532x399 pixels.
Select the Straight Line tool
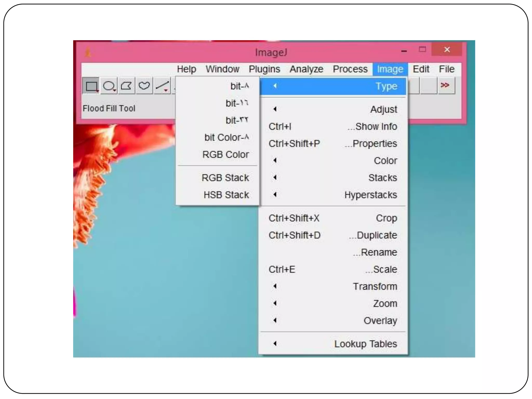point(162,86)
